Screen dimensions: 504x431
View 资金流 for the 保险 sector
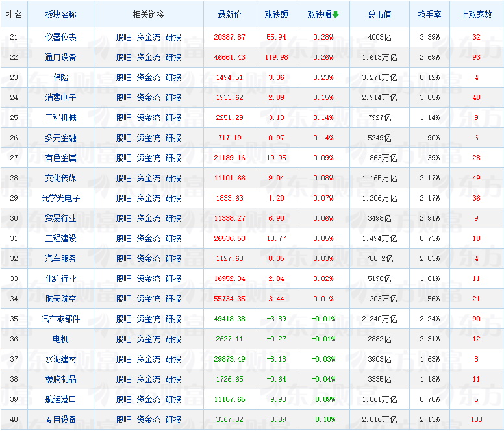148,77
